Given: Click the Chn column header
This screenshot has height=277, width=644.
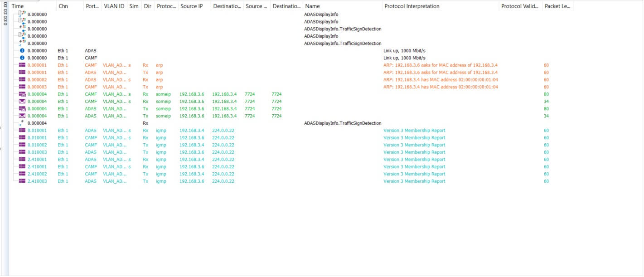Looking at the screenshot, I should tap(63, 6).
